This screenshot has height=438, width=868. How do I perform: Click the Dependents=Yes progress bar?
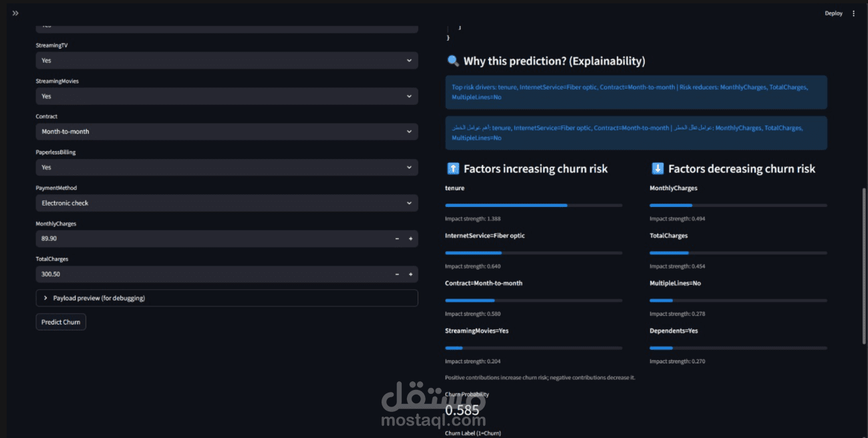pyautogui.click(x=738, y=348)
